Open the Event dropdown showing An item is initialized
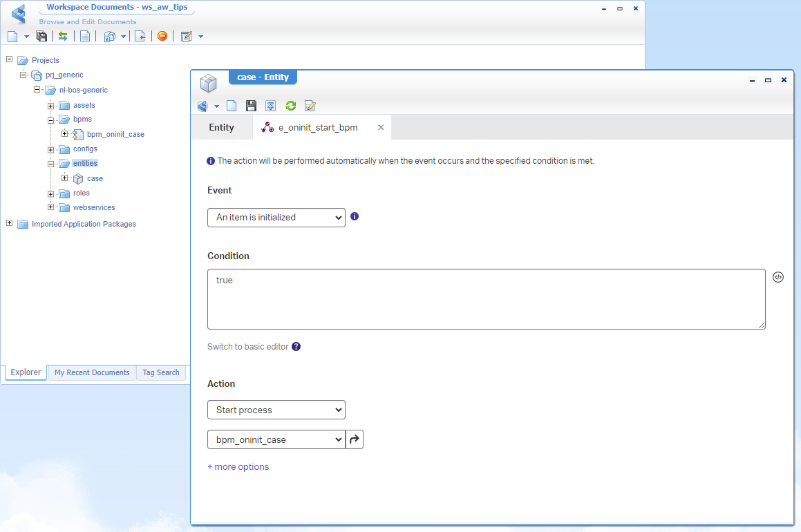 pyautogui.click(x=276, y=218)
